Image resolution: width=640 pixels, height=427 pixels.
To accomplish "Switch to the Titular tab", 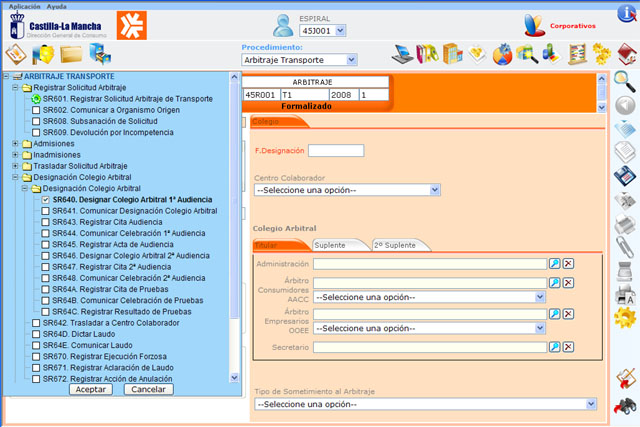I will point(281,245).
